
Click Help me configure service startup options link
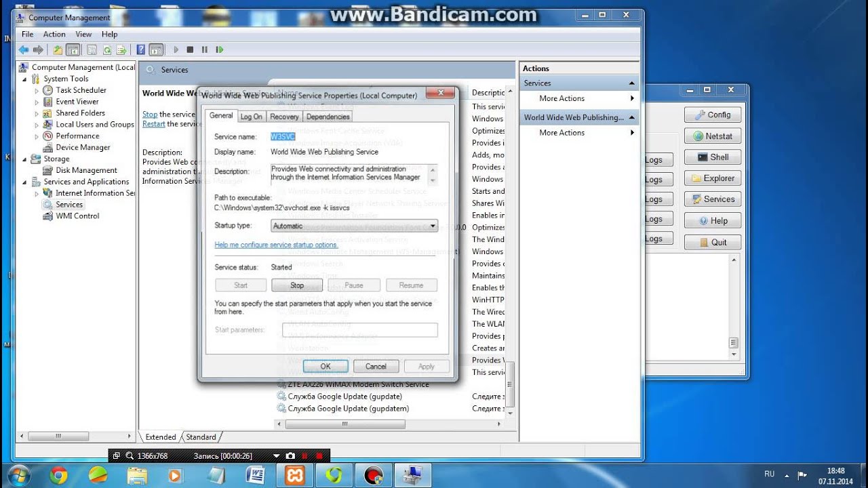coord(276,245)
